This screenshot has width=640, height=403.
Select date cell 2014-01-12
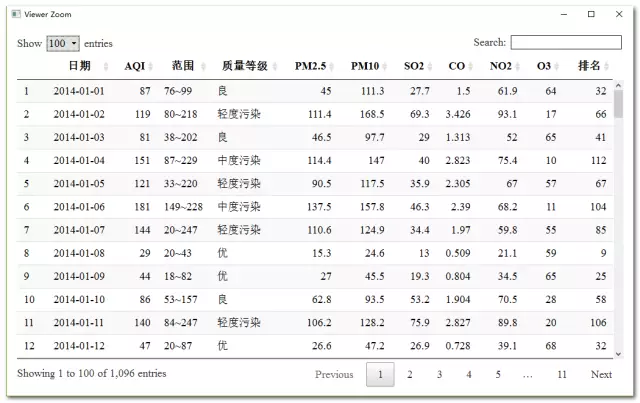pos(79,346)
